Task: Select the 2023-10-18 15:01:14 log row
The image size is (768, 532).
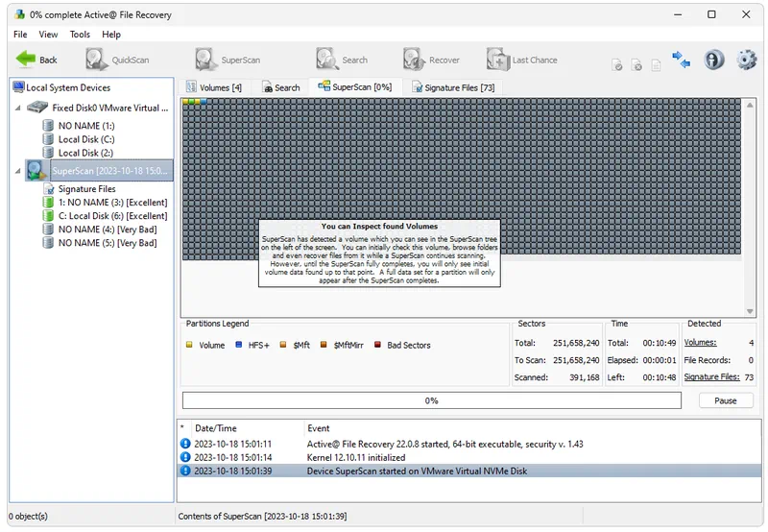Action: point(469,457)
